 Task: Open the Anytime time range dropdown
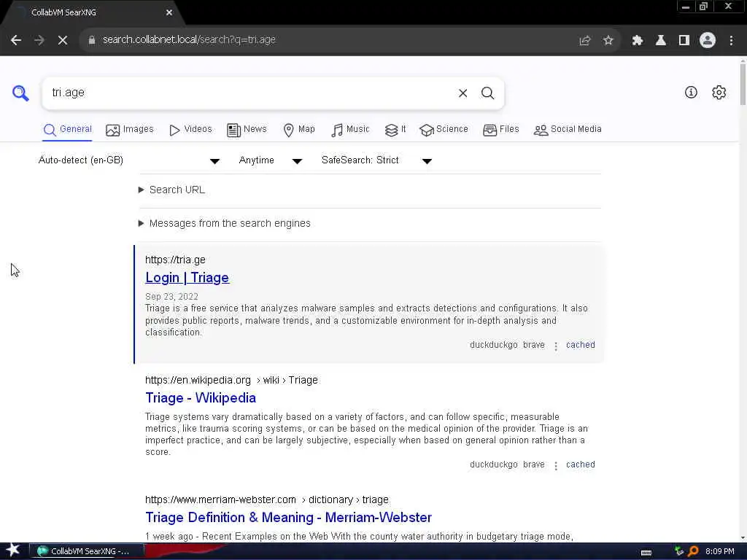pyautogui.click(x=270, y=160)
